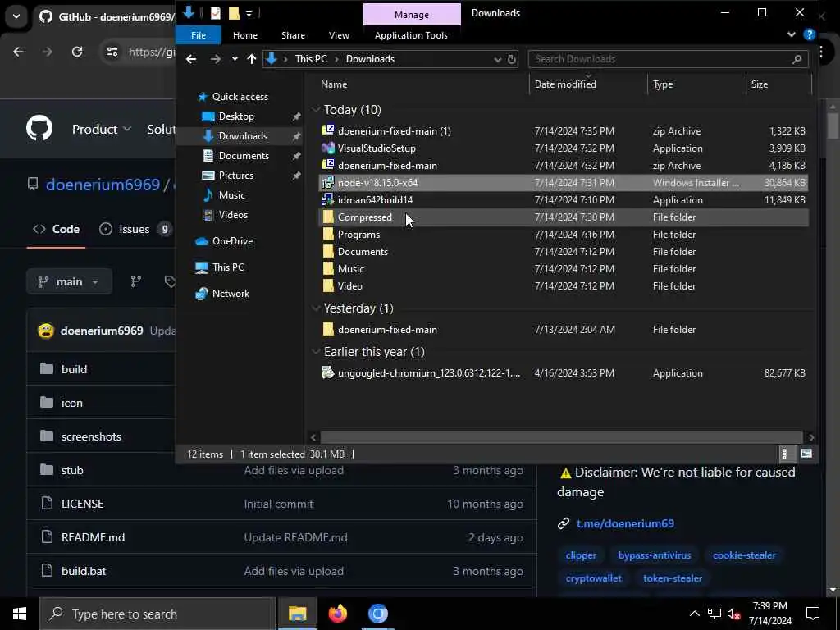
Task: Open the Windows Start menu
Action: pyautogui.click(x=20, y=614)
